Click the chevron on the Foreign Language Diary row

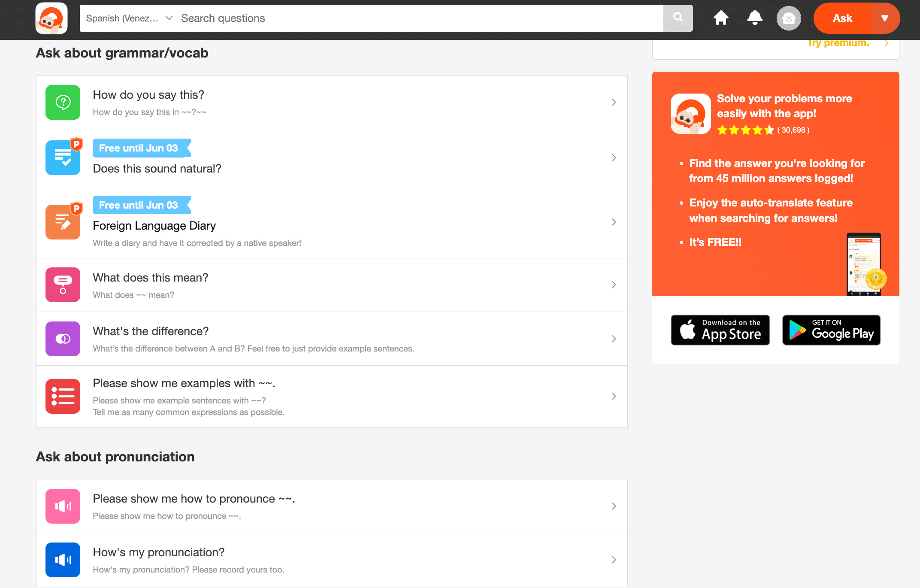pyautogui.click(x=614, y=222)
